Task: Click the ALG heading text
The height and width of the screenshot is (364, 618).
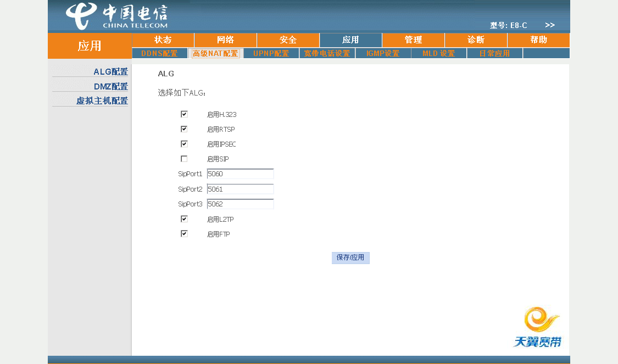Action: point(166,74)
